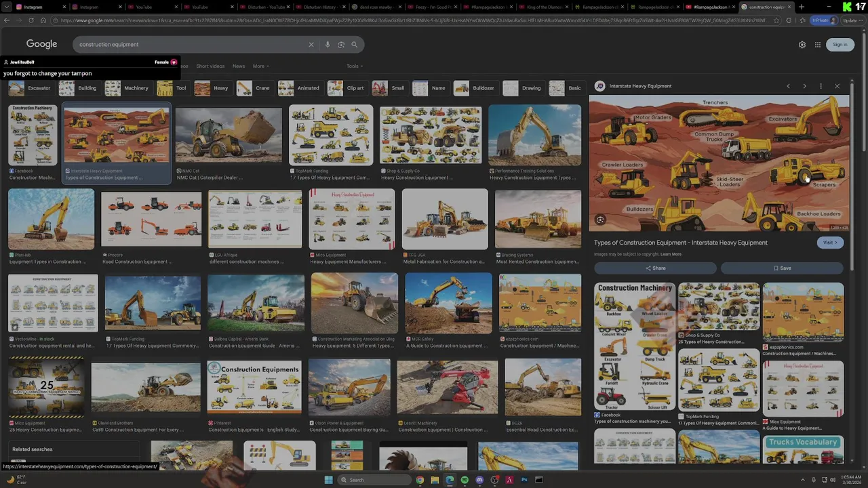Viewport: 868px width, 488px height.
Task: Open the Plan Hub equipment types thumbnail
Action: tap(51, 220)
